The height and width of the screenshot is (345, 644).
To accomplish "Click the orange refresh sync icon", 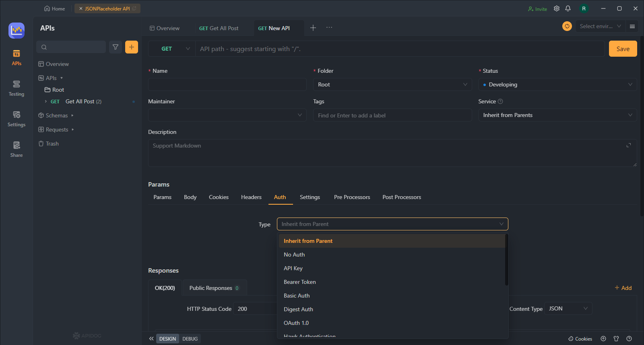I will (x=567, y=26).
